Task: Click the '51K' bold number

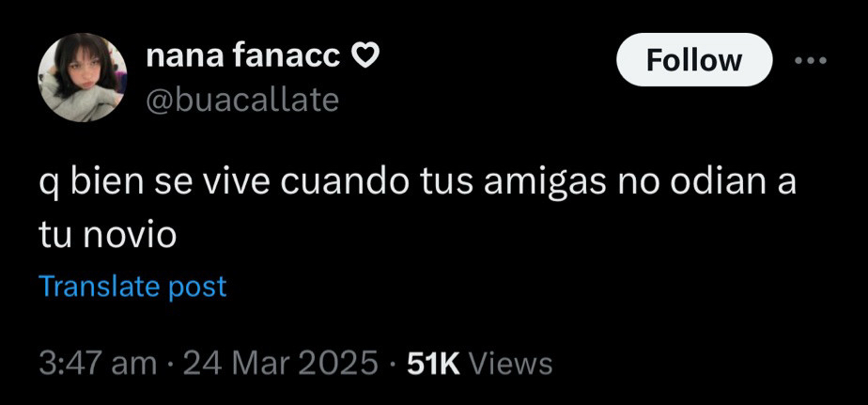Action: [433, 364]
